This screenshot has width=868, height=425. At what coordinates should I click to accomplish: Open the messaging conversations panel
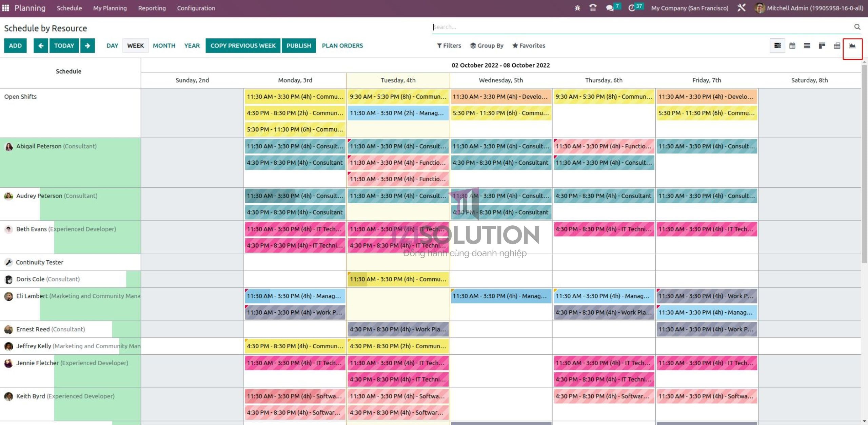[x=610, y=7]
